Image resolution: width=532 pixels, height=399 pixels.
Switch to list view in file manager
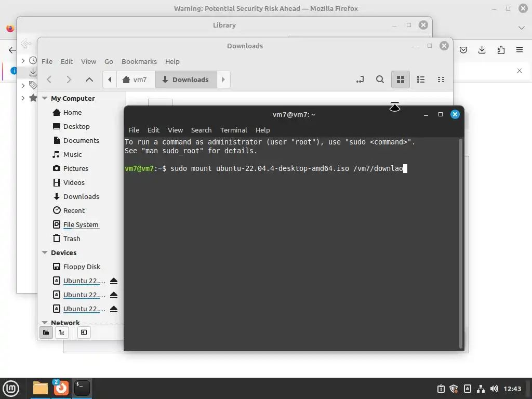(421, 79)
